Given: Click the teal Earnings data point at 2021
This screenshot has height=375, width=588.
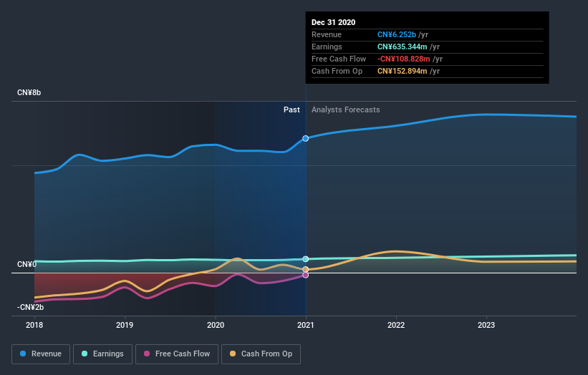Looking at the screenshot, I should 306,259.
